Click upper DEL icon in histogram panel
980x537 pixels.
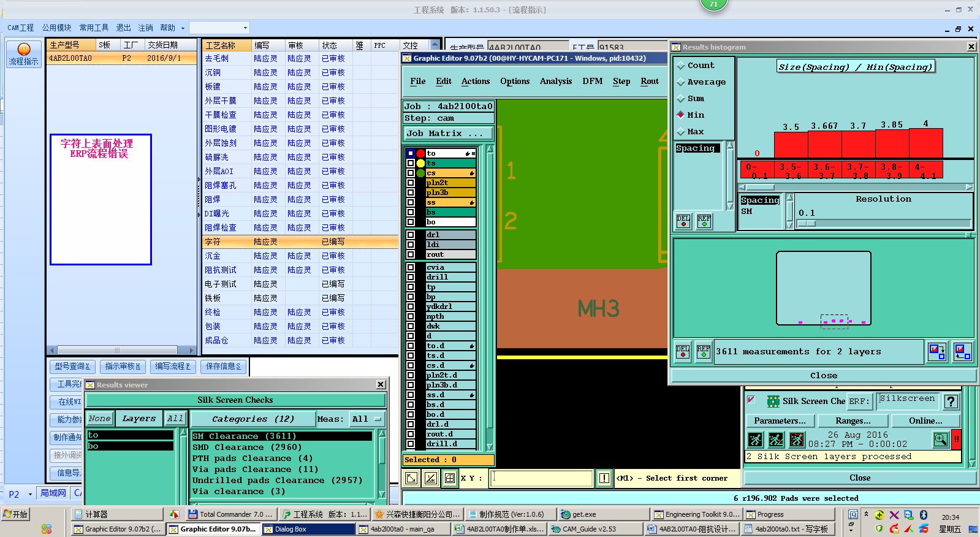click(683, 221)
